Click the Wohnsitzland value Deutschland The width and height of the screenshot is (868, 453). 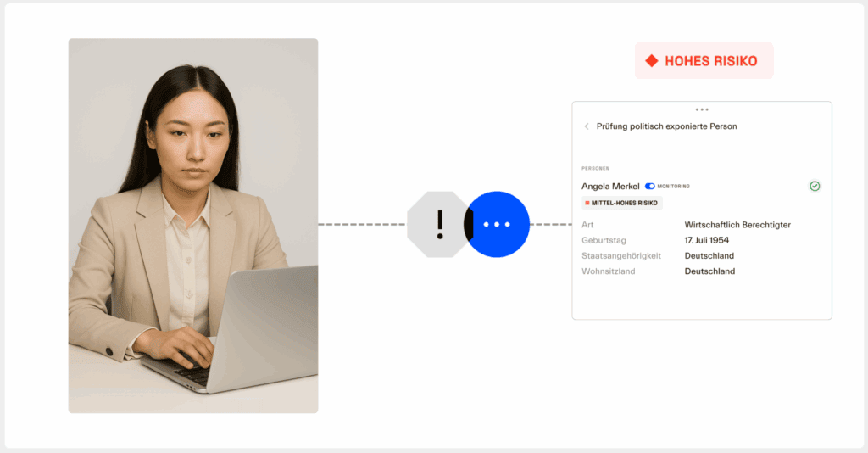(x=709, y=271)
